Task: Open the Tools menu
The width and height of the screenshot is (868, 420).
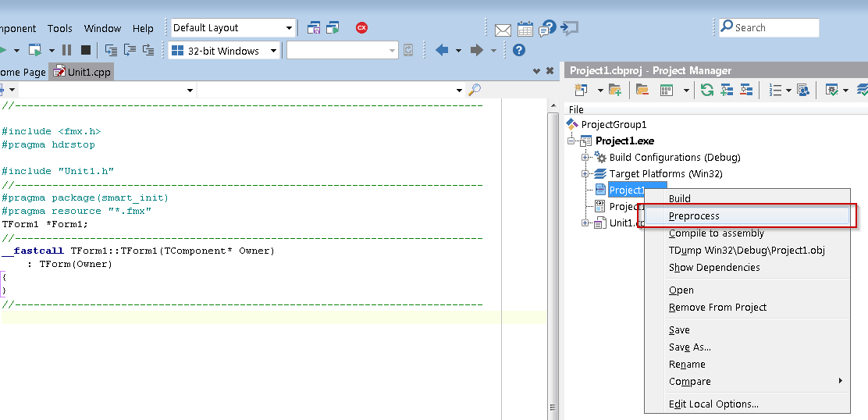Action: [60, 28]
